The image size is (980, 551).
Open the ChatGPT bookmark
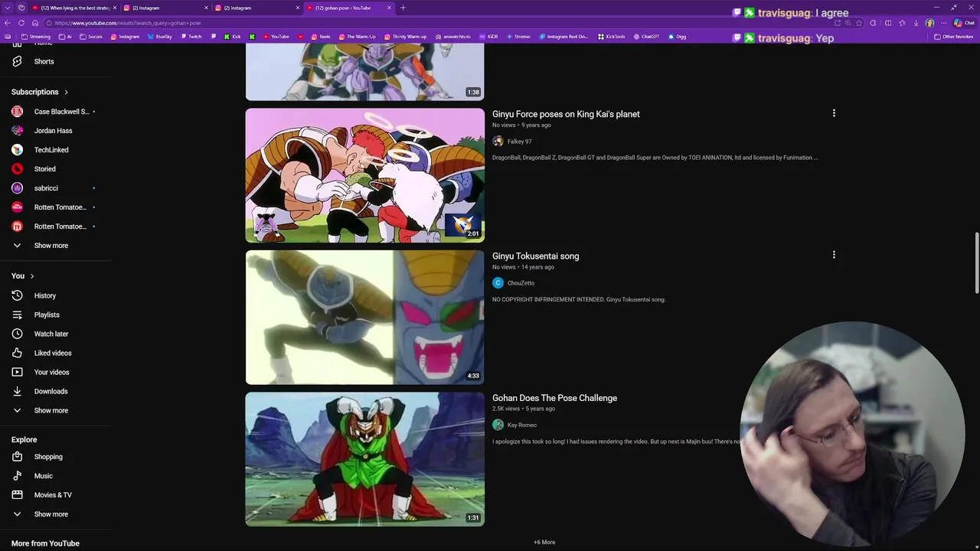645,37
